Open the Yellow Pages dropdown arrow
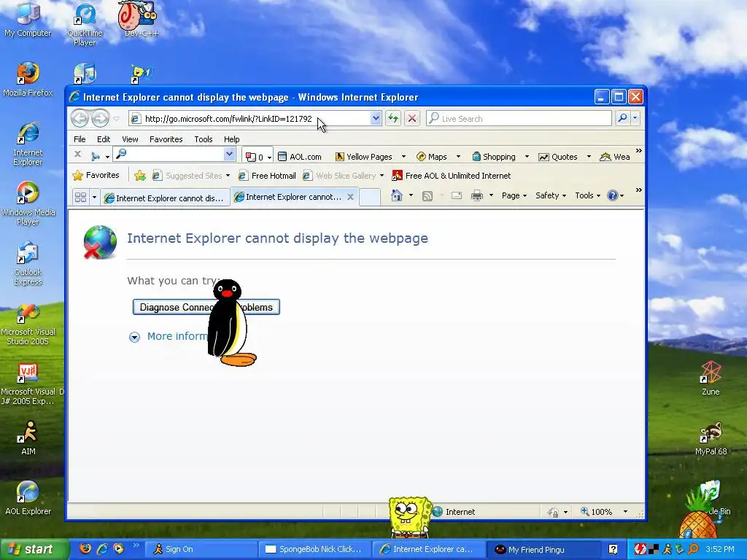 (x=403, y=157)
